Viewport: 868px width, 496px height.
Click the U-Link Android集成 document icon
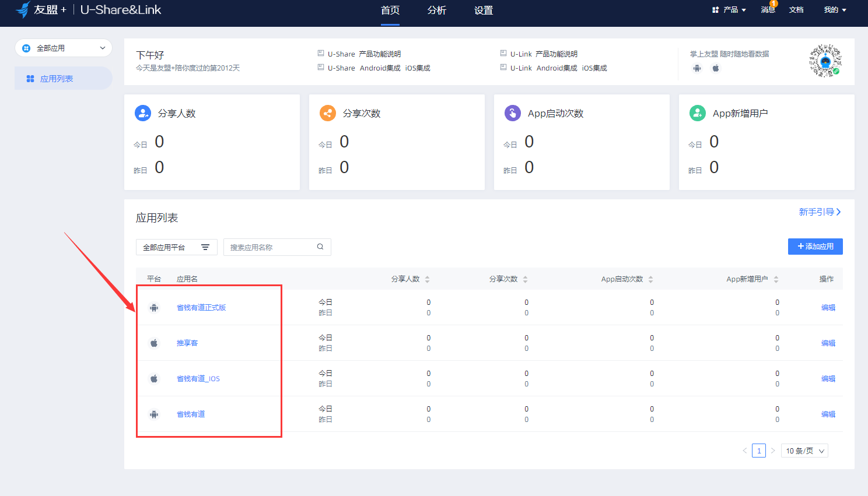pyautogui.click(x=503, y=67)
